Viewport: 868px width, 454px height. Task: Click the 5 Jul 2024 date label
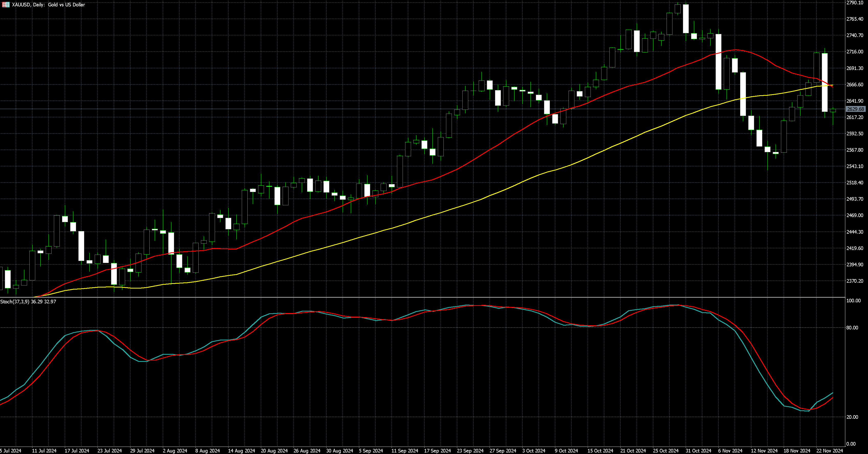10,451
